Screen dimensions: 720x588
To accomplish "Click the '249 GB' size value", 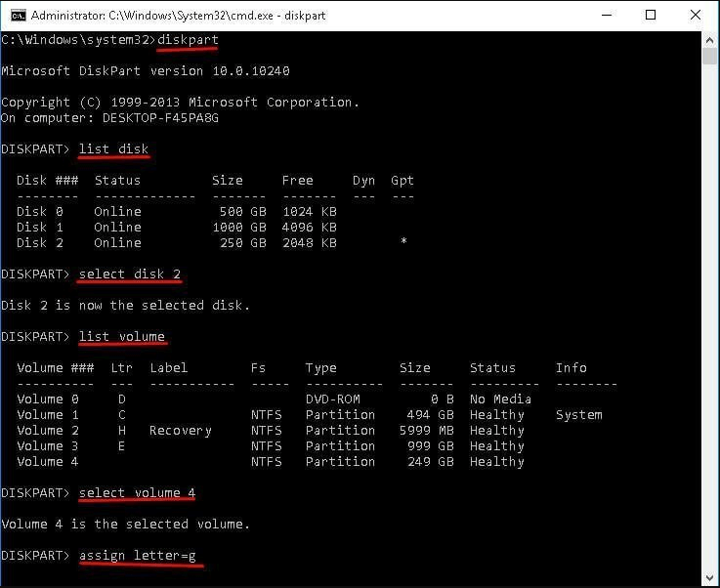I will click(430, 462).
